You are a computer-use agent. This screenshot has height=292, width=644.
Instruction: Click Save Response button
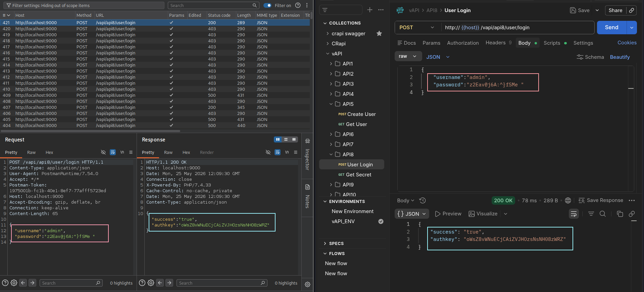[x=601, y=200]
